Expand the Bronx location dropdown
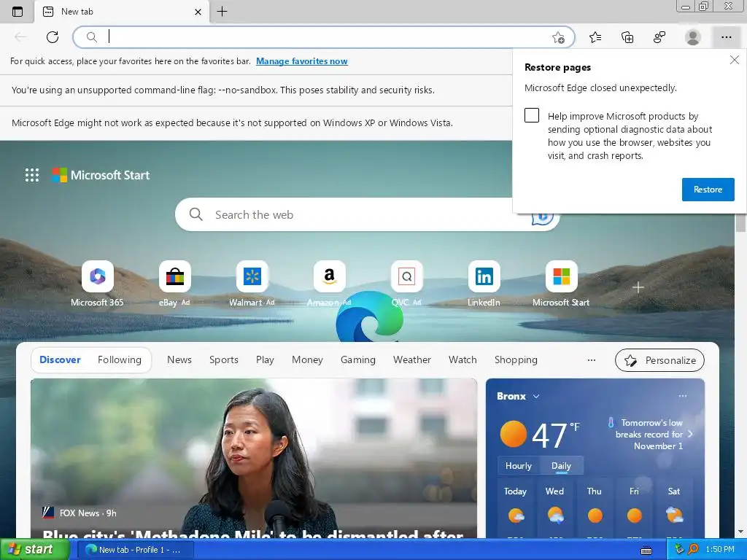747x560 pixels. 536,396
